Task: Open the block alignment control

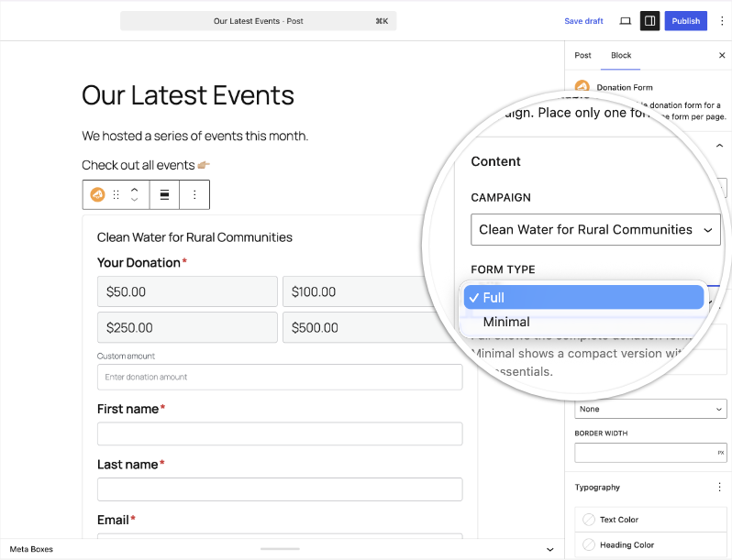Action: click(164, 194)
